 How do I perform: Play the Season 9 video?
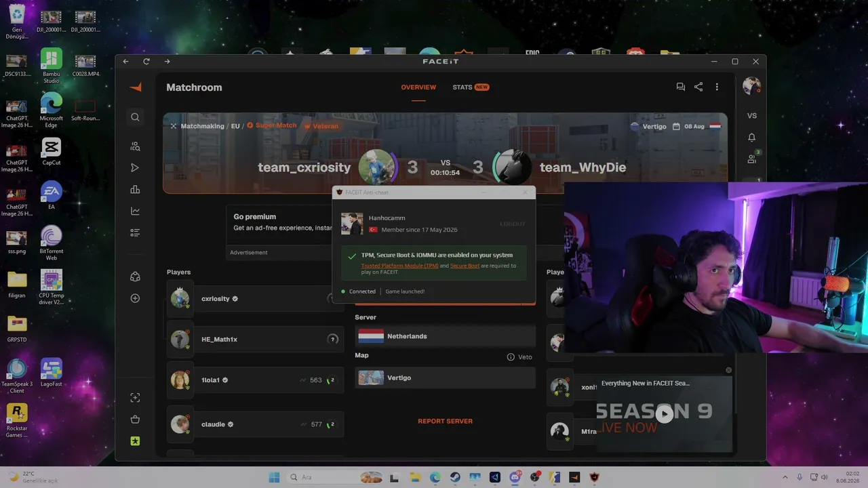664,413
